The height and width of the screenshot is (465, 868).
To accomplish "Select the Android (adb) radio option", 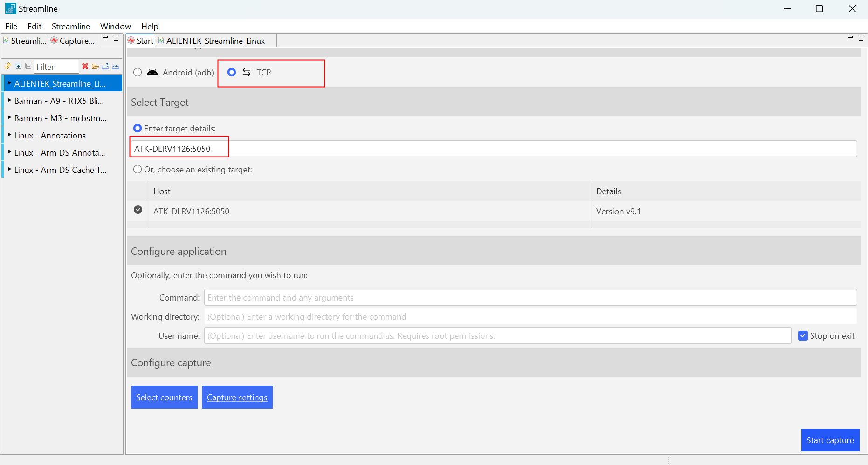I will click(138, 72).
